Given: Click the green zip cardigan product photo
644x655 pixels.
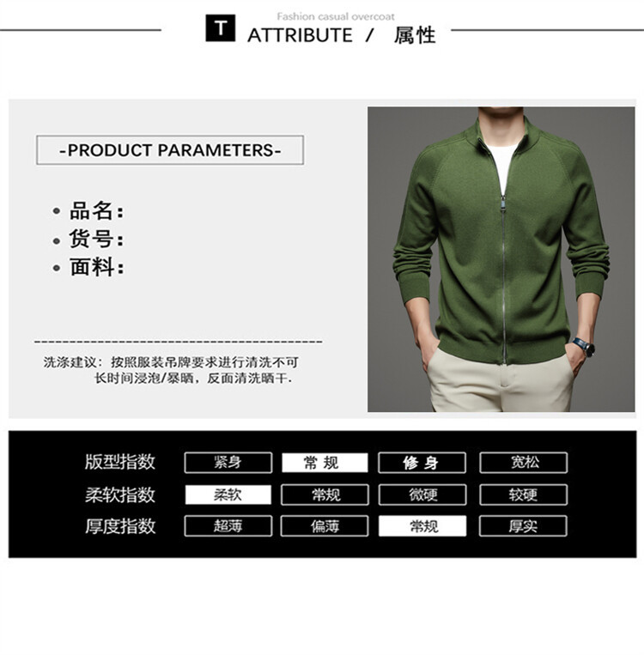Looking at the screenshot, I should (x=501, y=259).
